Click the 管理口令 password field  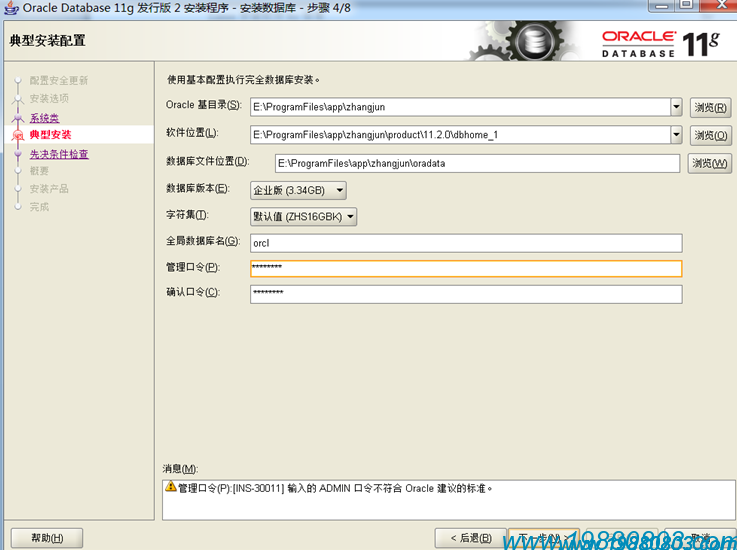466,268
